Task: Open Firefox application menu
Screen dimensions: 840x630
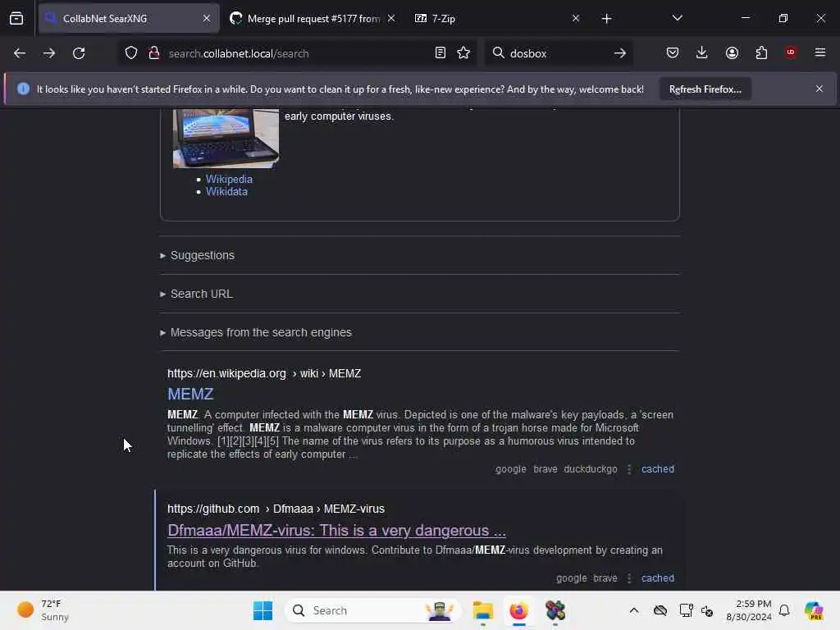Action: click(x=819, y=52)
